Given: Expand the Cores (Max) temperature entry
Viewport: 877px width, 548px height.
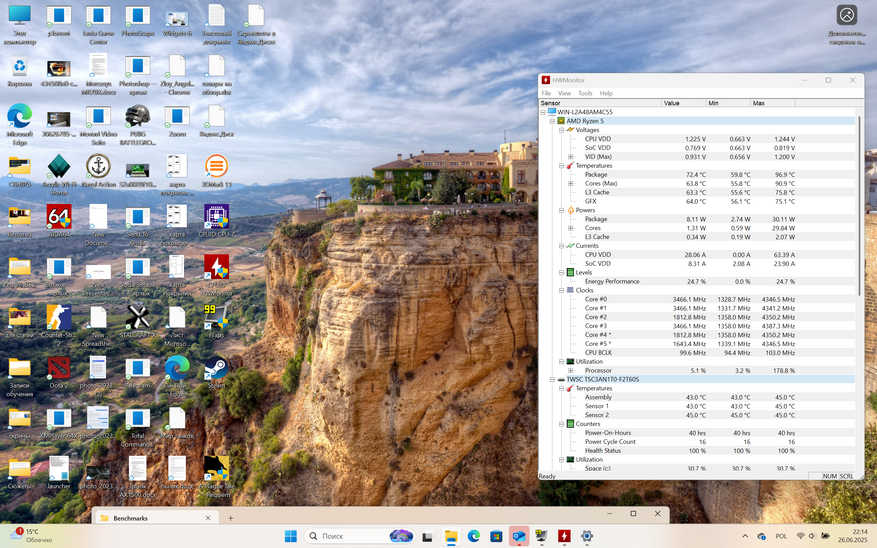Looking at the screenshot, I should [570, 184].
